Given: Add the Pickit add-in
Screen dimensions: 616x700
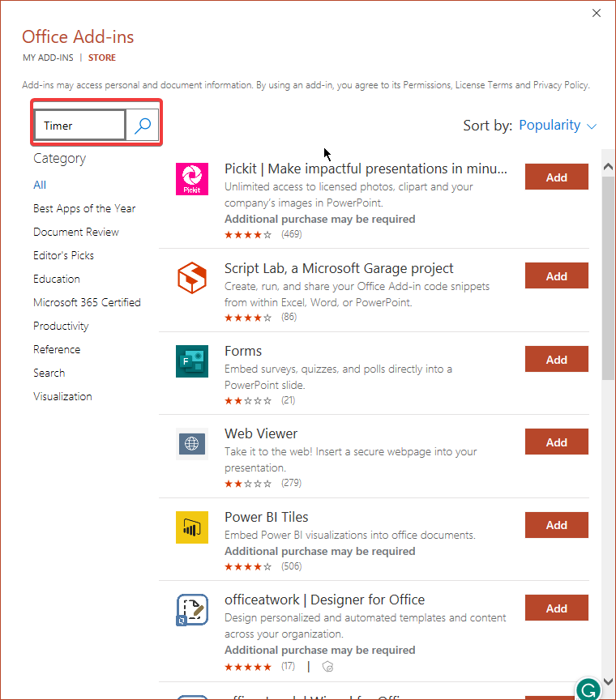Looking at the screenshot, I should click(x=557, y=177).
